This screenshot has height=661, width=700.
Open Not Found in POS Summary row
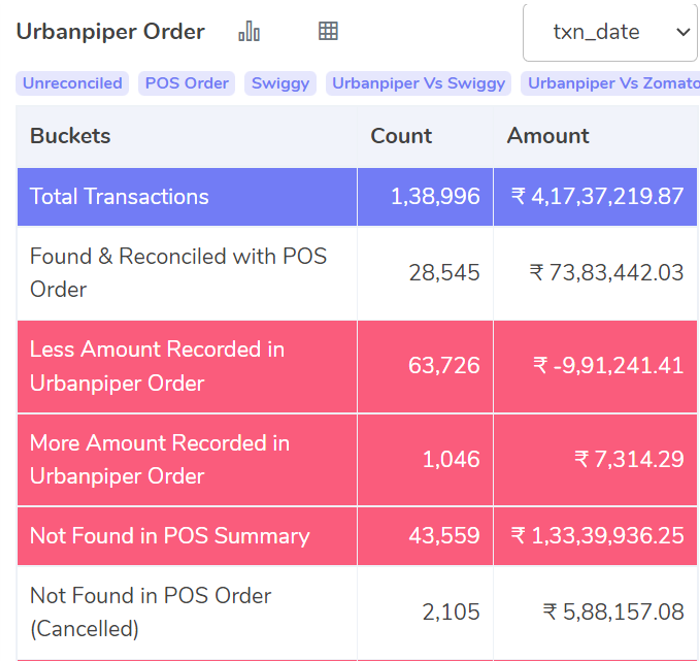click(357, 536)
